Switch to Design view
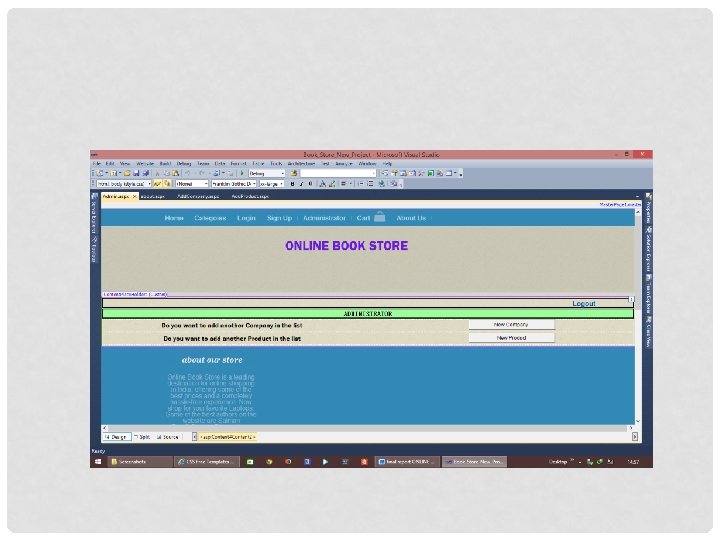Screen dimensions: 720x540 pyautogui.click(x=117, y=437)
